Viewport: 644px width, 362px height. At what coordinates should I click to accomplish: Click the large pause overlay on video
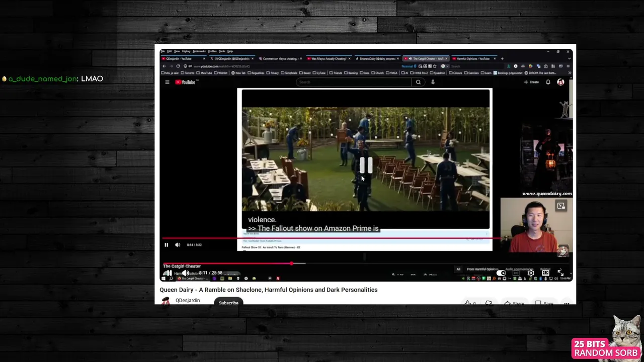(366, 165)
